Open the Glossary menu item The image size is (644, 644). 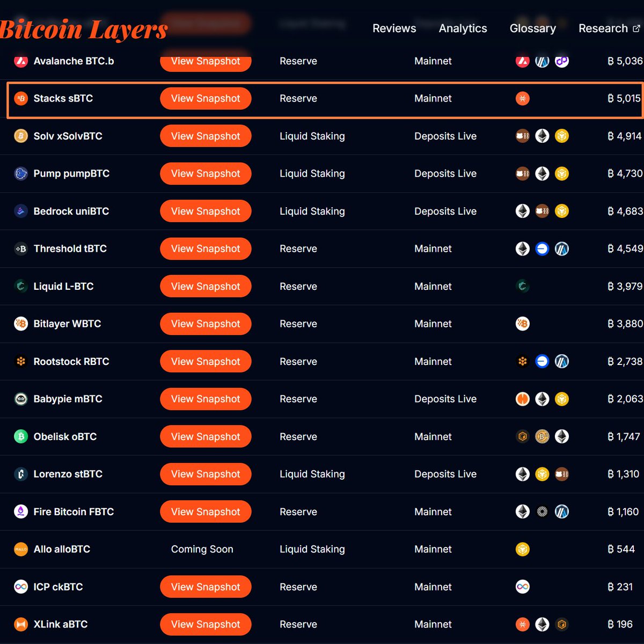point(533,28)
